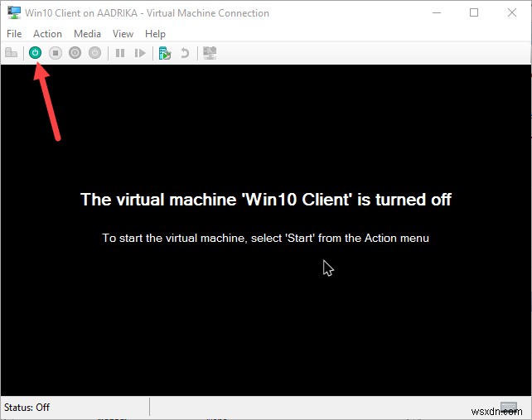532x420 pixels.
Task: Minimize the Virtual Machine Connection window
Action: click(437, 13)
